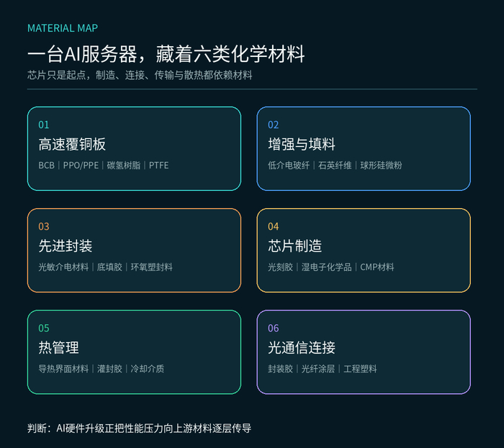Click the MATERIAL MAP heading label
Viewport: 504px width, 448px height.
[x=63, y=28]
